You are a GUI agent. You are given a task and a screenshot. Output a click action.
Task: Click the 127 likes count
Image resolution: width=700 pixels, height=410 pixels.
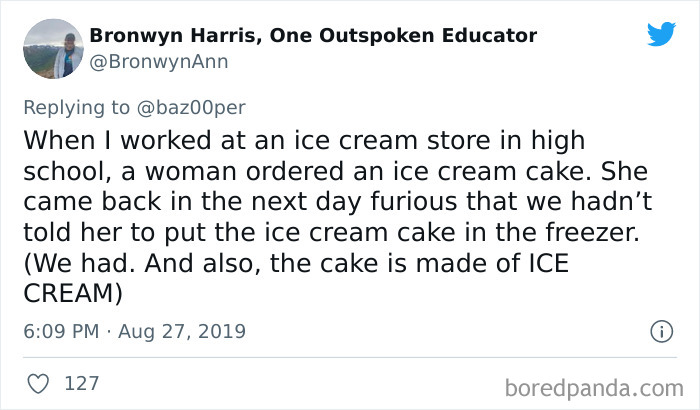pyautogui.click(x=80, y=383)
